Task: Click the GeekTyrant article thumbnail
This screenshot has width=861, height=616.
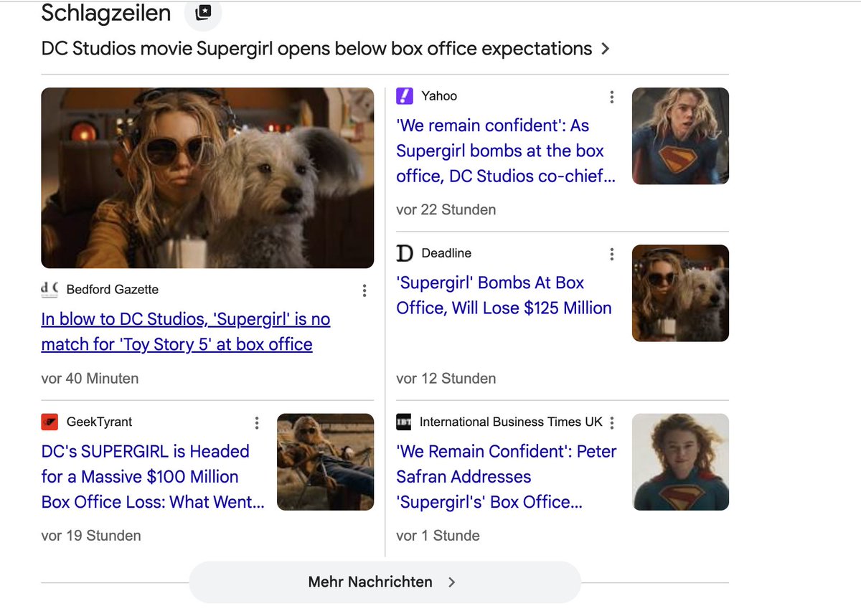Action: (326, 462)
